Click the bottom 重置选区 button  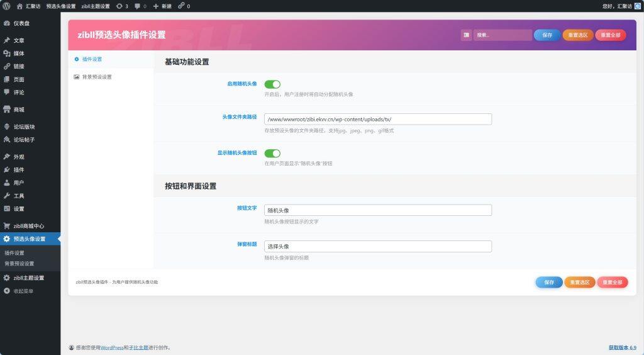click(x=580, y=282)
